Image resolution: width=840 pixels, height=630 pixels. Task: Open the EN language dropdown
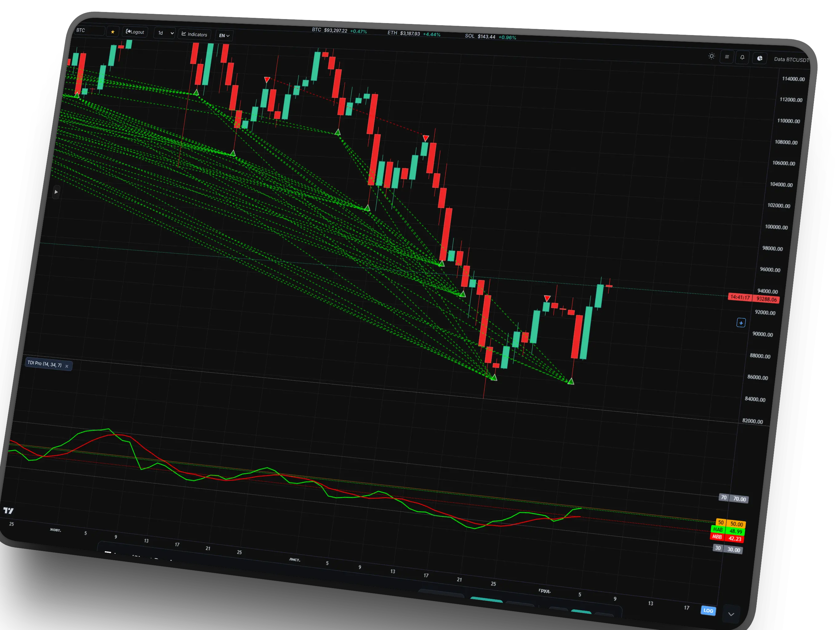point(224,36)
